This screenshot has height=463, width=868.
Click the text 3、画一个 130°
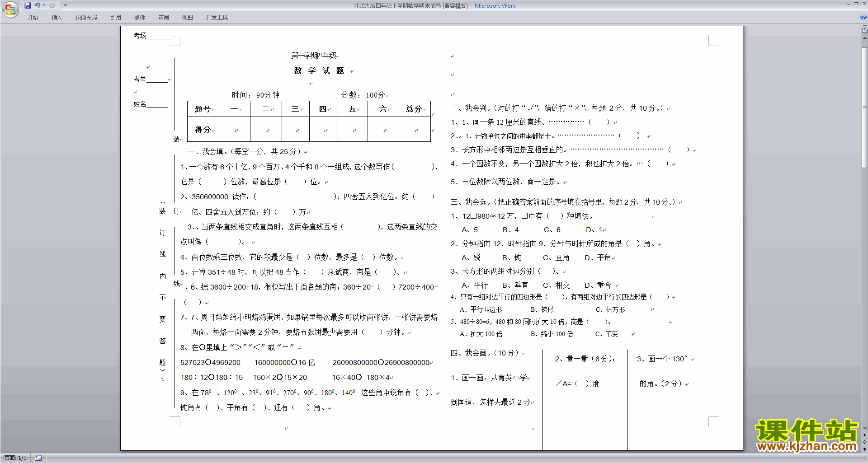pos(662,359)
